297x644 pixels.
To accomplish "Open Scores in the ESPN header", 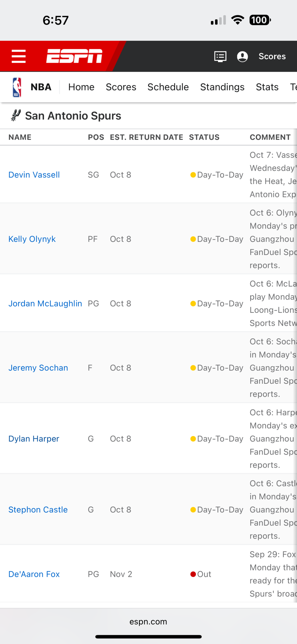I will click(272, 56).
